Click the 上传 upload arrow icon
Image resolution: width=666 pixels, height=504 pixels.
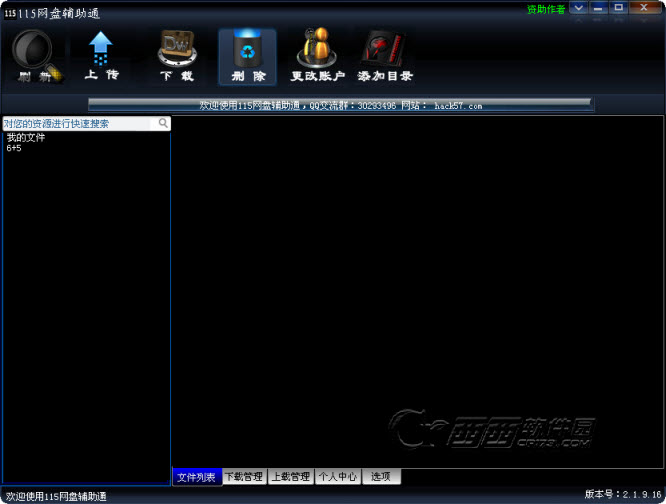(x=101, y=56)
